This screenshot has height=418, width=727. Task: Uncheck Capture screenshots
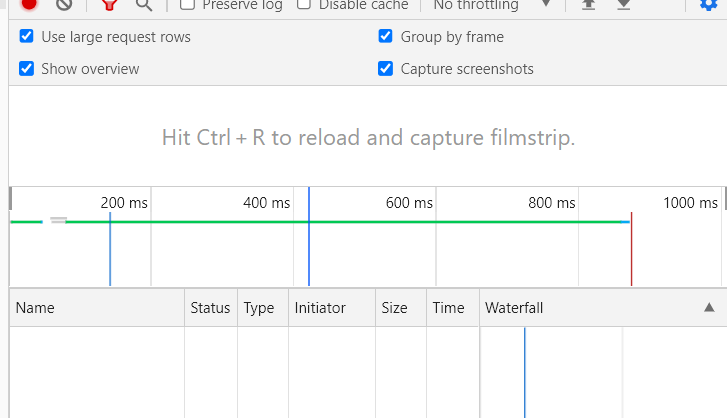click(x=385, y=69)
